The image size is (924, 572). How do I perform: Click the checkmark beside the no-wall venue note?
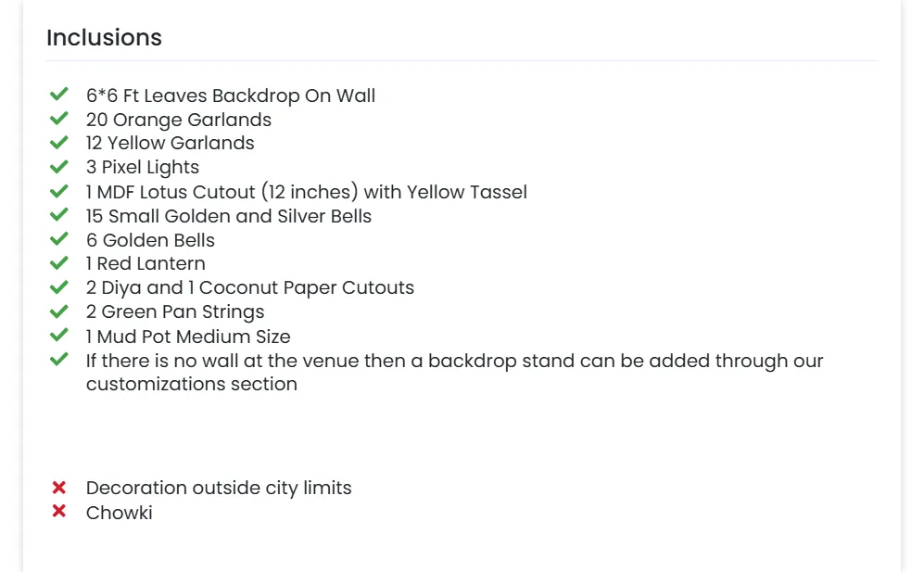(59, 360)
